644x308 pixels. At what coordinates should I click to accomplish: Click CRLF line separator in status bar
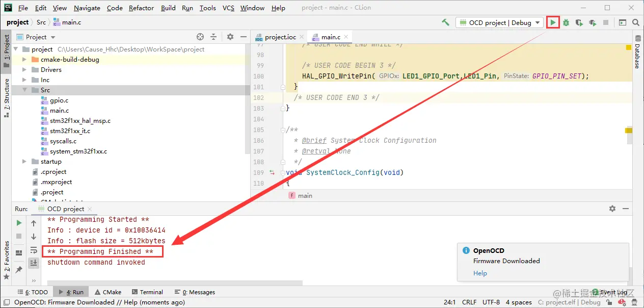click(x=469, y=302)
